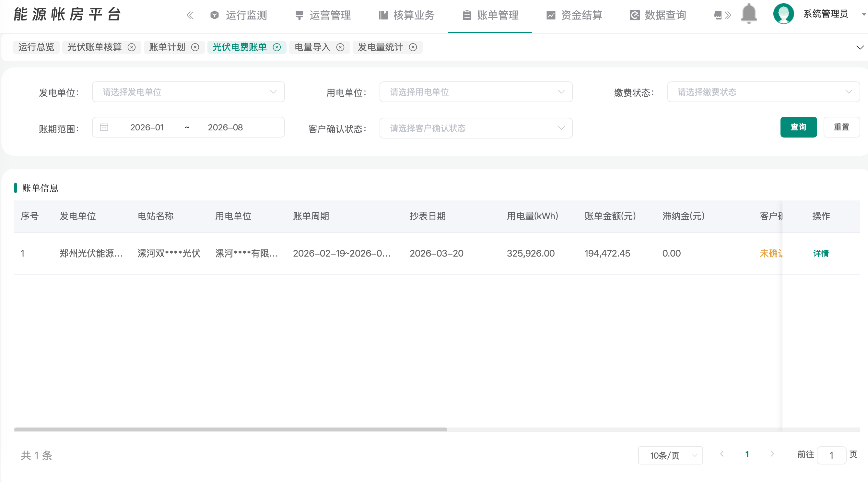868x482 pixels.
Task: Click the 发电单位 column header
Action: 78,216
